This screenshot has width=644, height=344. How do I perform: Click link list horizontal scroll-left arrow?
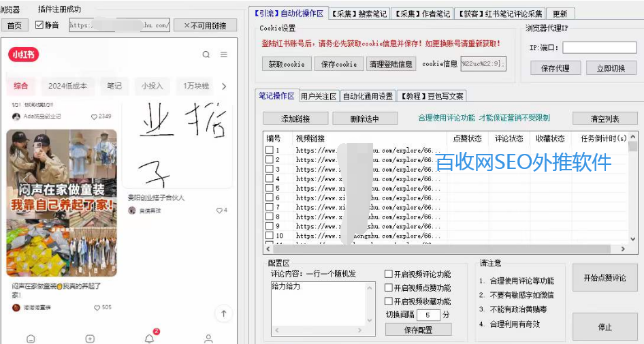[268, 249]
